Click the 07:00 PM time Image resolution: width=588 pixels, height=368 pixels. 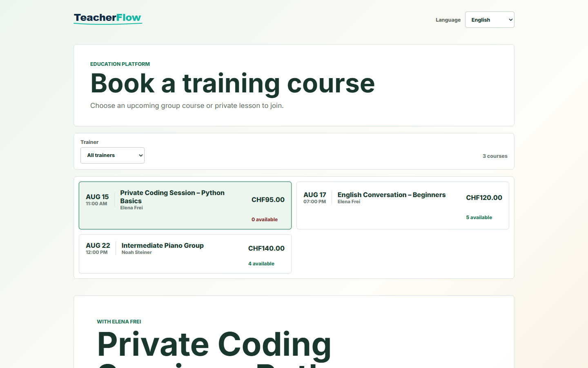314,202
